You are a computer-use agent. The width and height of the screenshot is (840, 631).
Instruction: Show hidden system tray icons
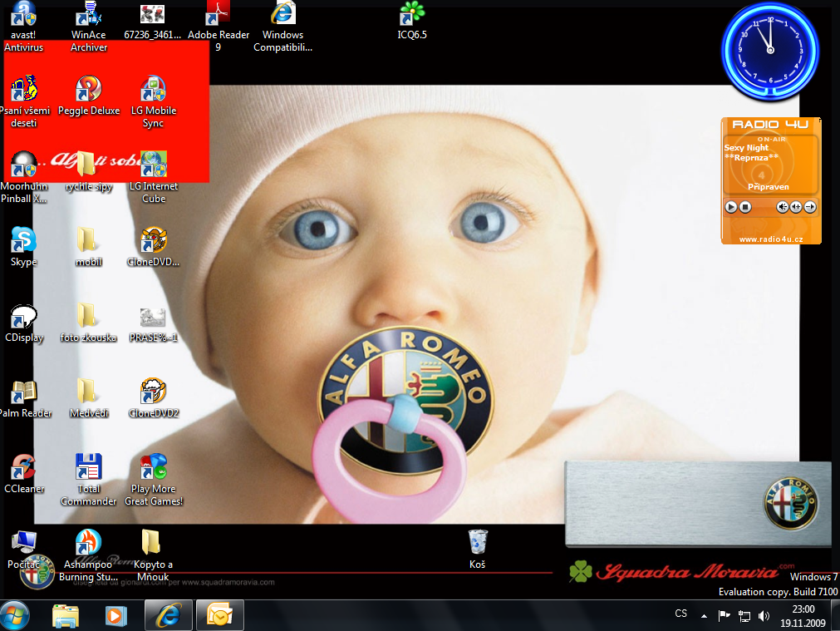(x=704, y=615)
